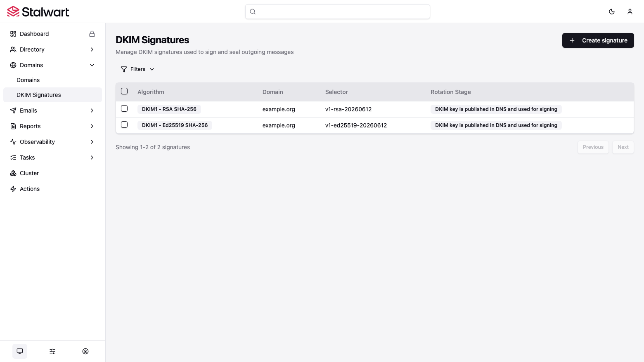Select the monitor icon in the bottom bar
Image resolution: width=644 pixels, height=362 pixels.
point(20,351)
